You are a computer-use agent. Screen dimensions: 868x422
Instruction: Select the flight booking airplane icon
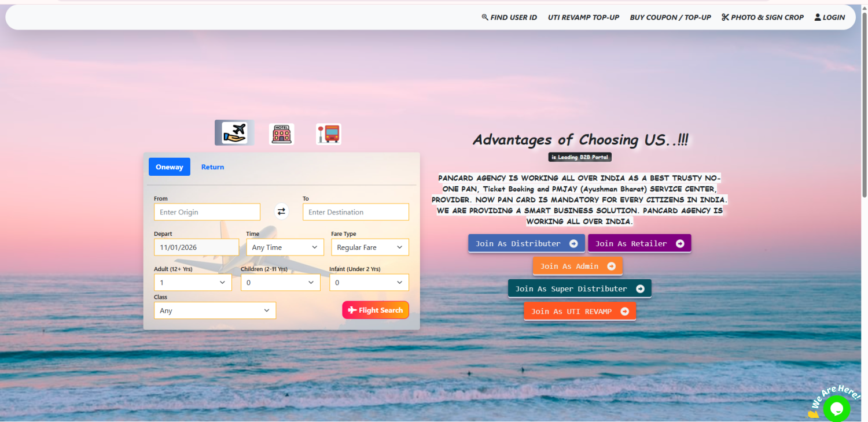[234, 133]
